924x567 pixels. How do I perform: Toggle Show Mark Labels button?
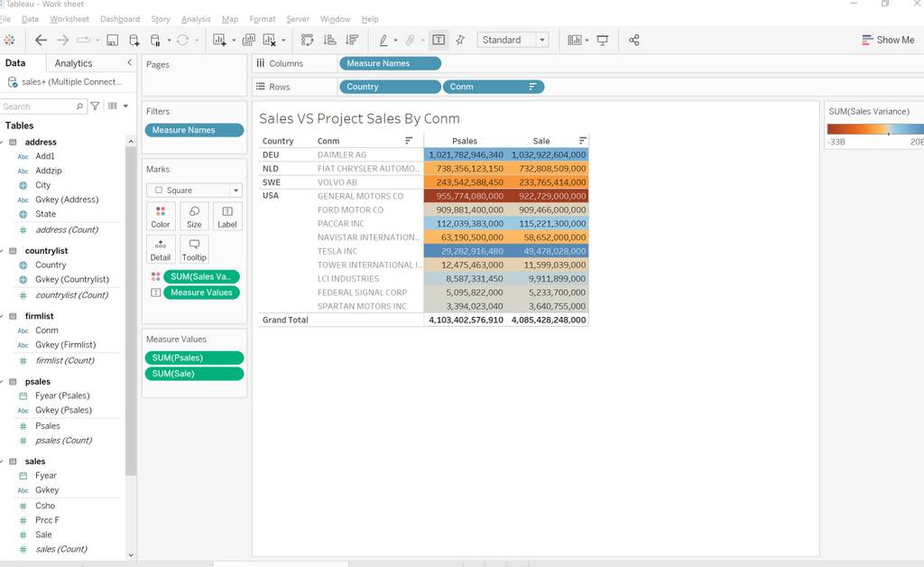click(x=439, y=40)
